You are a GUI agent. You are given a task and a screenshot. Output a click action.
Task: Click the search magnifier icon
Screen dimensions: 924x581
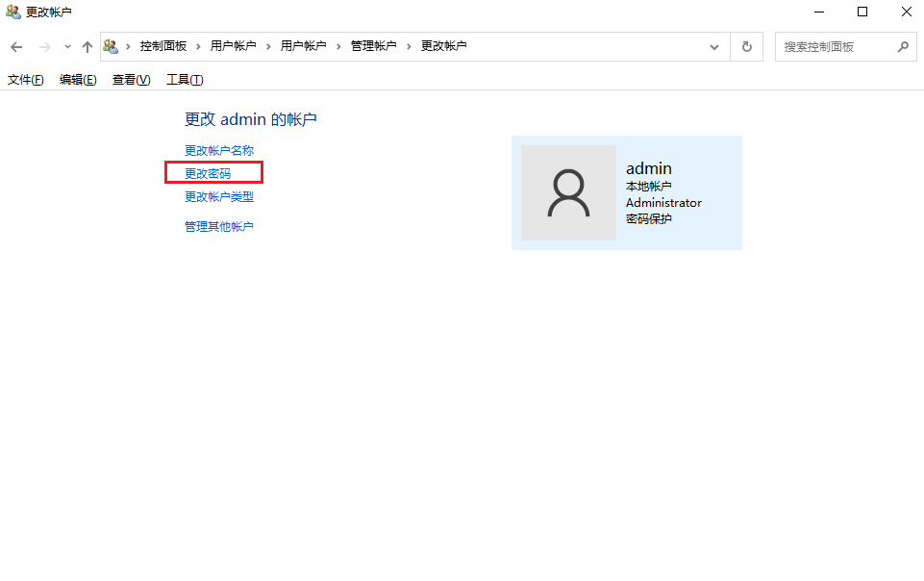tap(902, 45)
